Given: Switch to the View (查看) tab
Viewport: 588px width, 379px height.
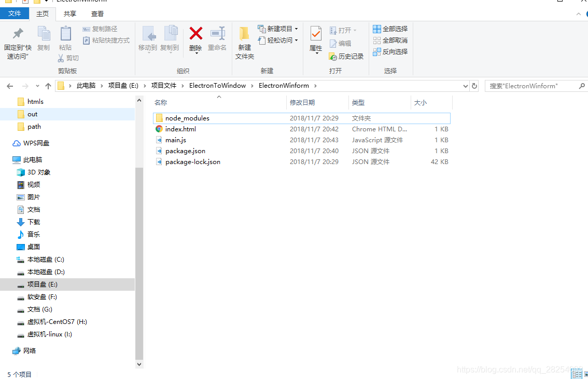Looking at the screenshot, I should click(x=97, y=14).
